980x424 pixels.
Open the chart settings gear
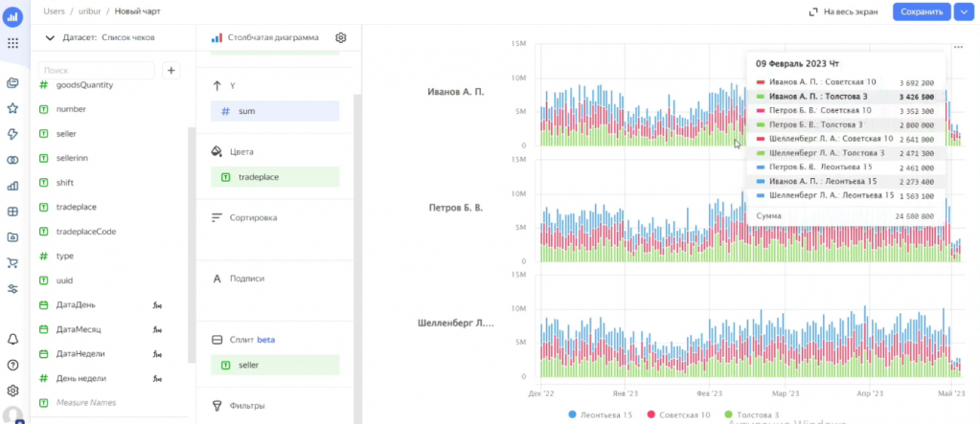(341, 37)
